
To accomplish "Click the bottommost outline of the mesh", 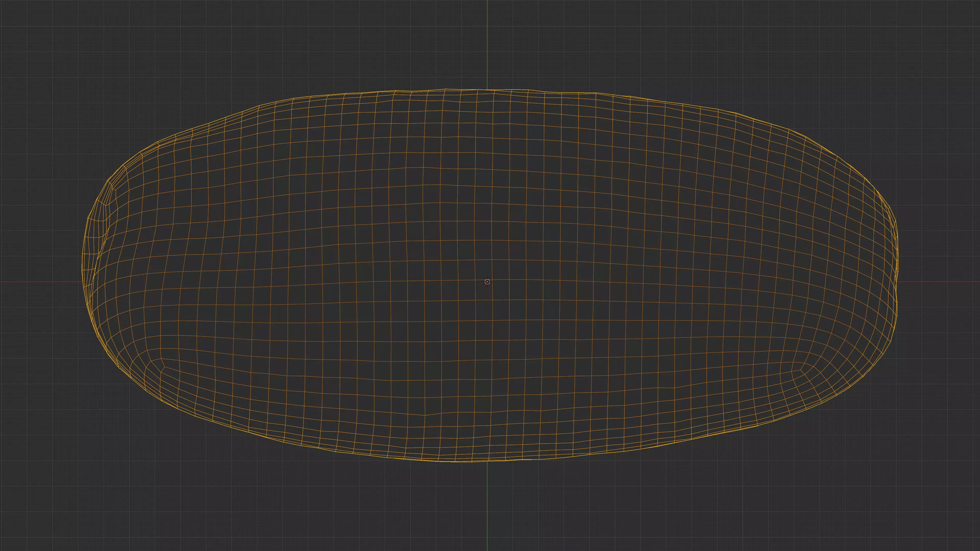I will pyautogui.click(x=457, y=461).
